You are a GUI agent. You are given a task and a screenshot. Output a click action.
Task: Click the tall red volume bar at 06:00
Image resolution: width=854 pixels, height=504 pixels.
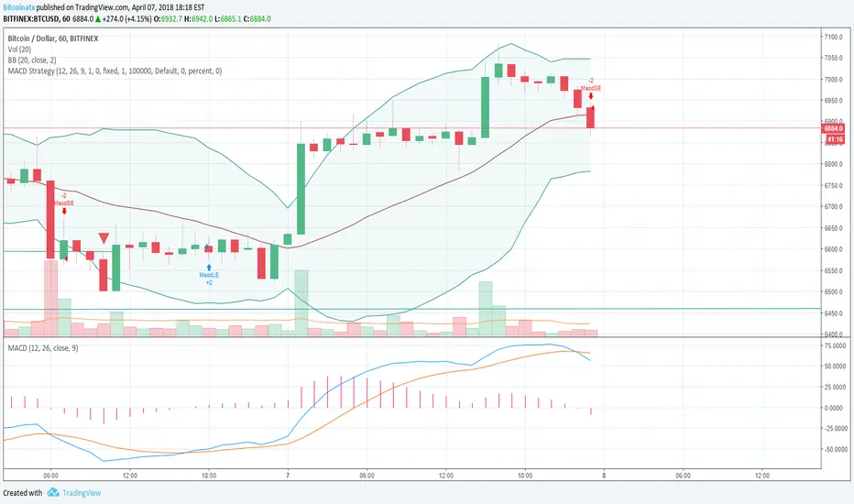(50, 298)
